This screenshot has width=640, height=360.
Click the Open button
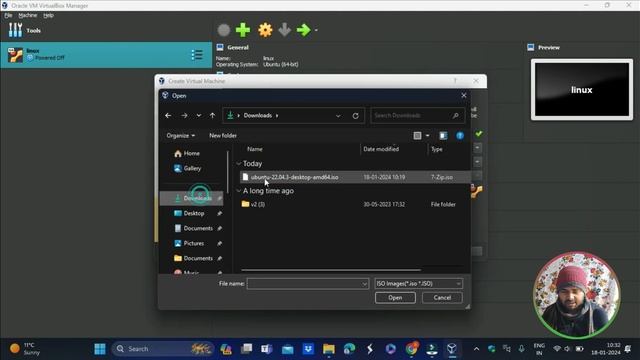[395, 298]
